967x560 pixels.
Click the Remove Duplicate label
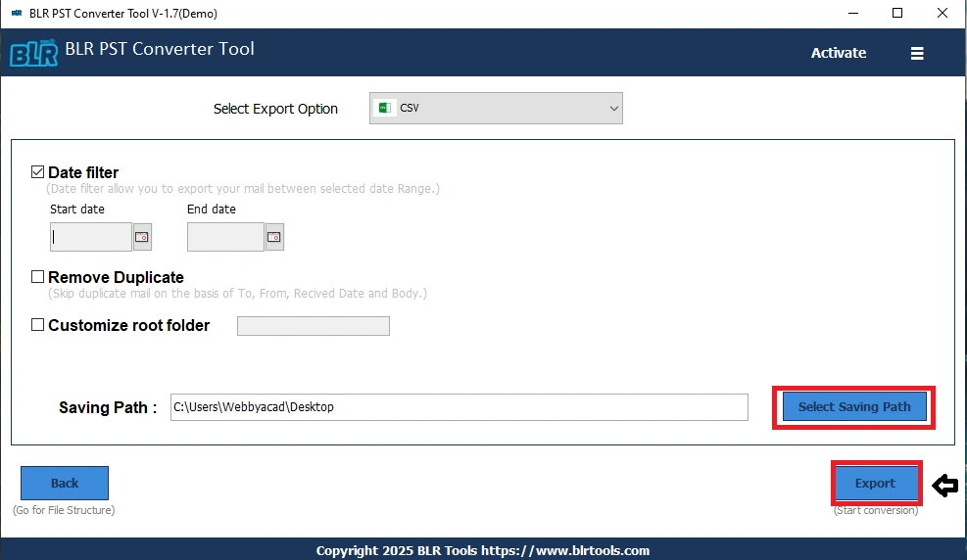click(x=116, y=277)
